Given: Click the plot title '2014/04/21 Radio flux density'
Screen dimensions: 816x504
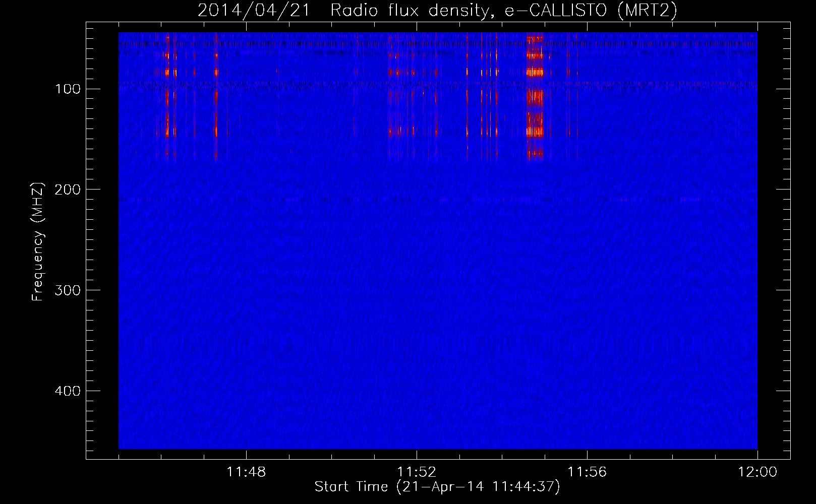Looking at the screenshot, I should (x=437, y=10).
